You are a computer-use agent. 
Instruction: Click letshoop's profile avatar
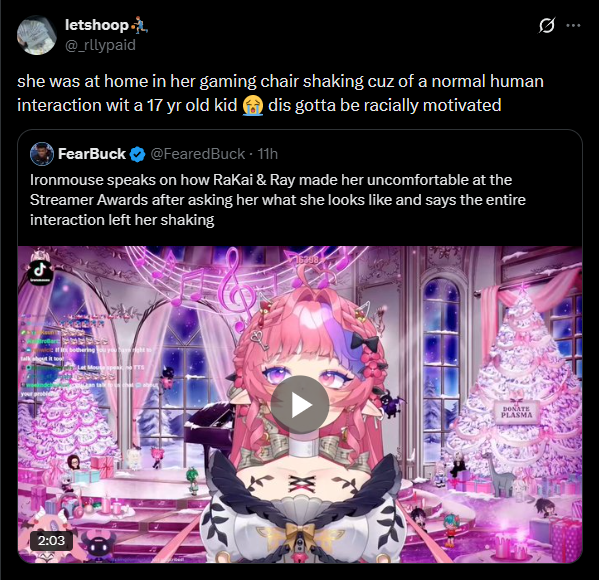(x=37, y=35)
